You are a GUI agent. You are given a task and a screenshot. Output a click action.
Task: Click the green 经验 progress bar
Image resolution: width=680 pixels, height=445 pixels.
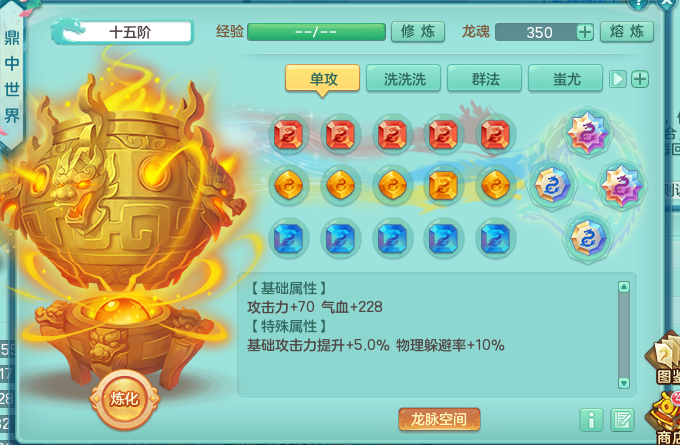tap(316, 32)
